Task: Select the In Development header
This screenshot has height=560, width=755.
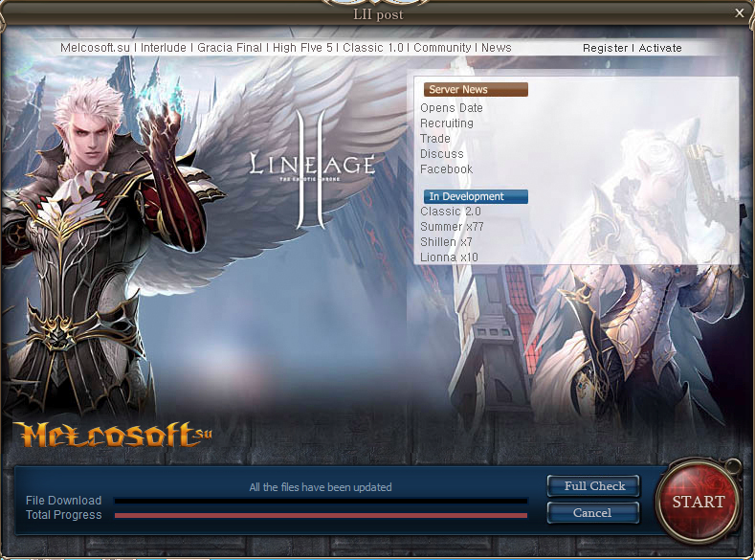Action: [476, 196]
